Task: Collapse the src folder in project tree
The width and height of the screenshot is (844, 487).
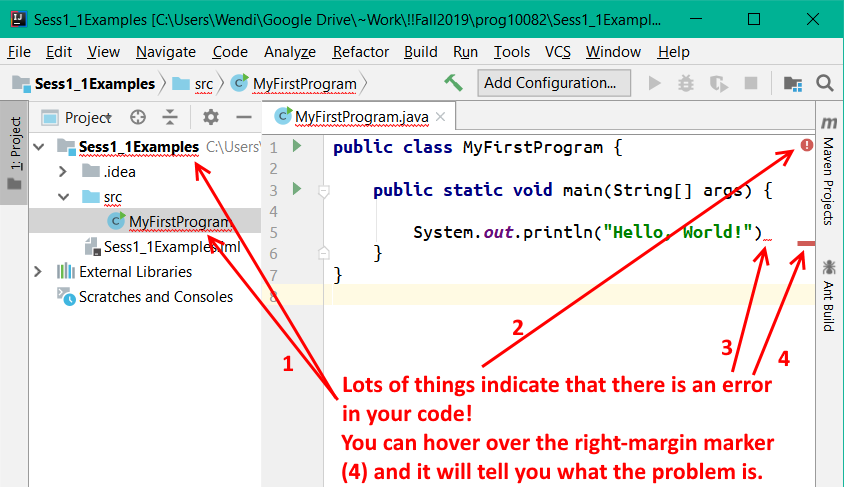Action: point(64,197)
